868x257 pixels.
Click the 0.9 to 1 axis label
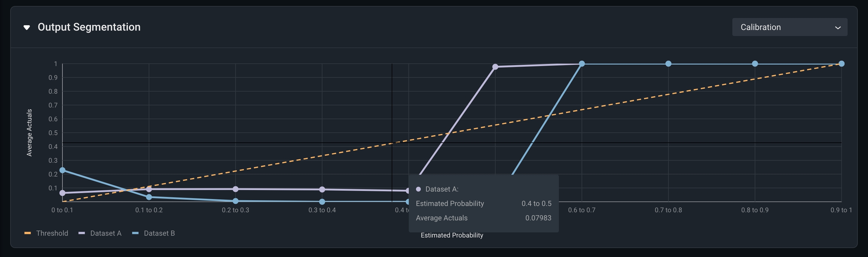click(x=841, y=210)
